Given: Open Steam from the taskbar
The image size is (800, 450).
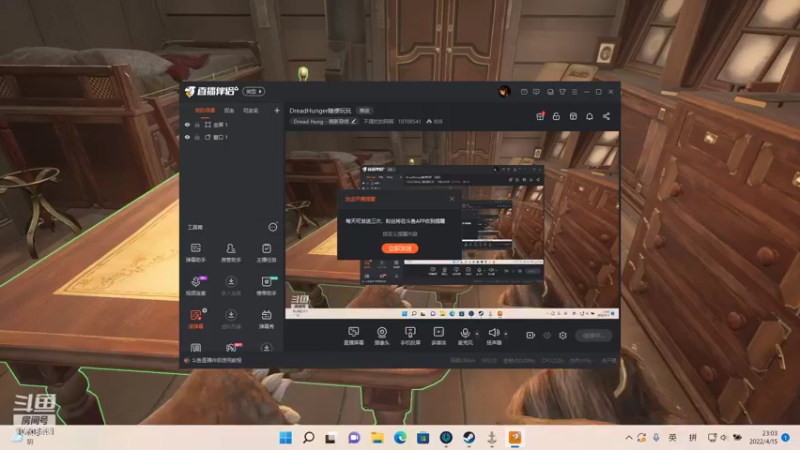Looking at the screenshot, I should [469, 438].
